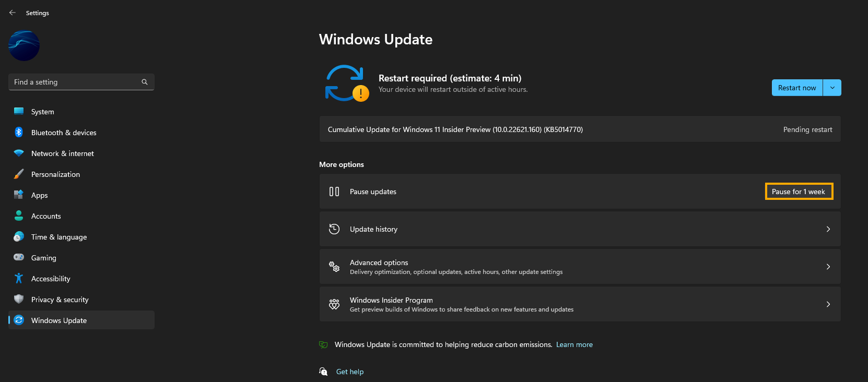Open the Advanced options row
The image size is (868, 382).
point(580,267)
